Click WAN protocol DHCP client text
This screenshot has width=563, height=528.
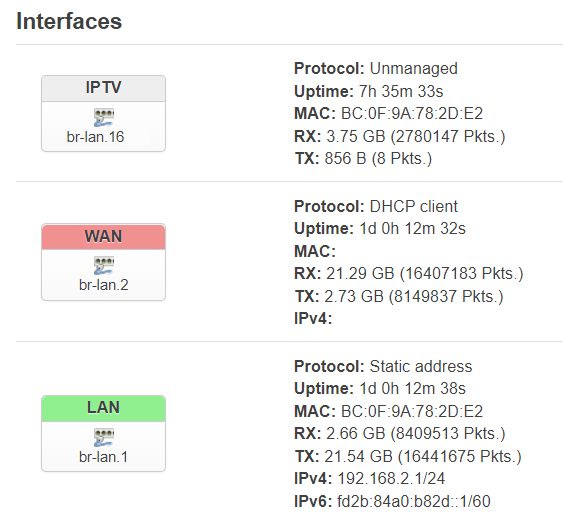click(414, 206)
